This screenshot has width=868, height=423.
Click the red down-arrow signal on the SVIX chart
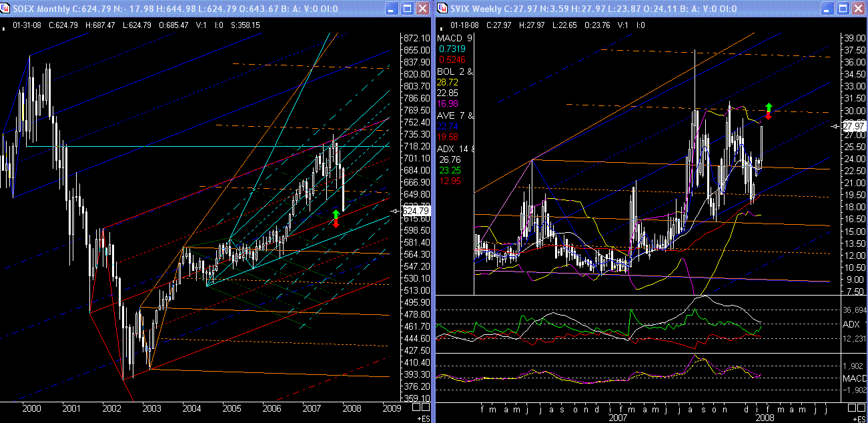pyautogui.click(x=769, y=115)
